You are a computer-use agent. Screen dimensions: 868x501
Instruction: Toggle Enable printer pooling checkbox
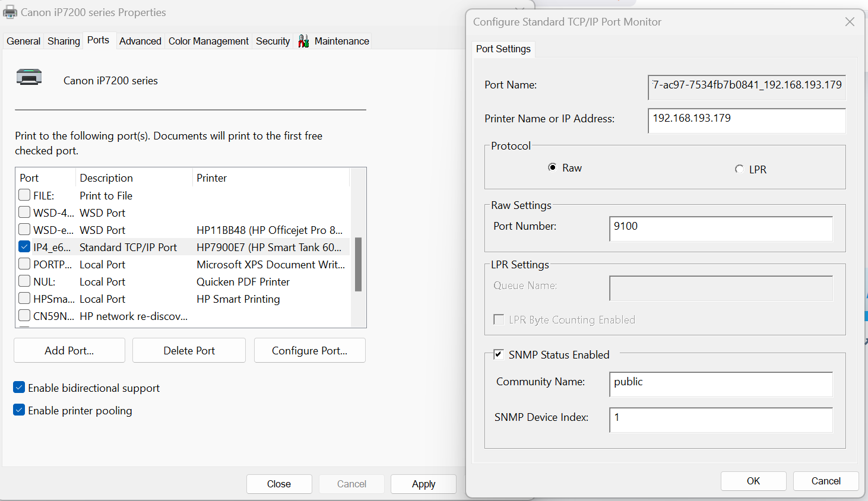[19, 410]
